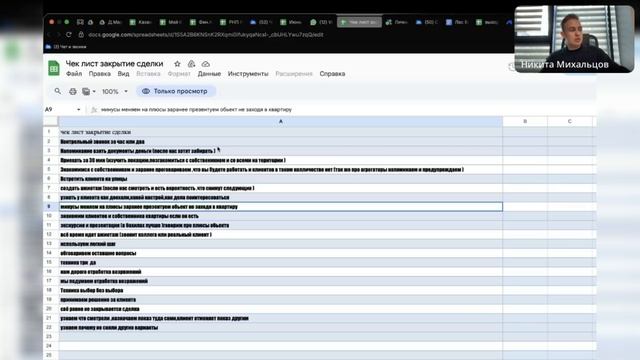Click the Никита Михальцов webcam thumbnail
Screen dimensions: 640x360
pos(574,39)
